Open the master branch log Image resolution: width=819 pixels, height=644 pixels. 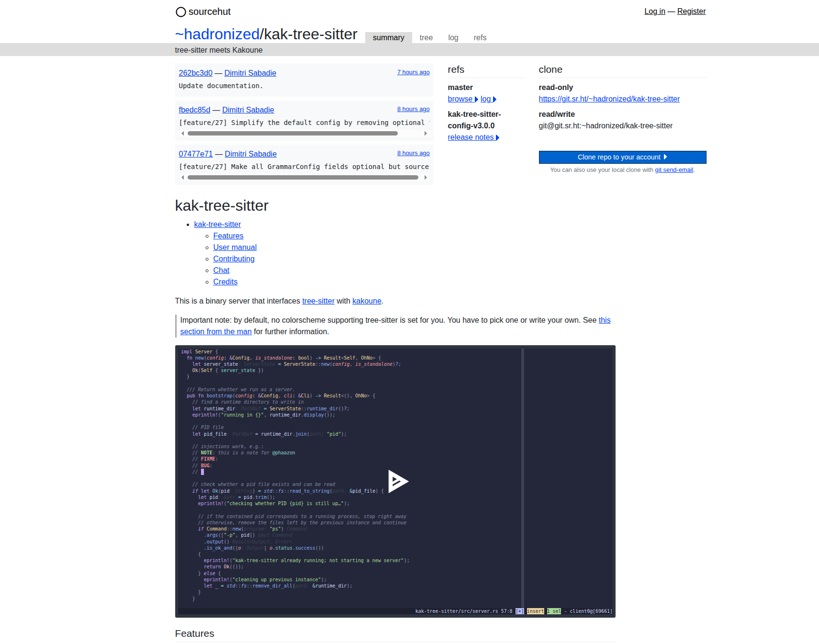click(x=488, y=99)
